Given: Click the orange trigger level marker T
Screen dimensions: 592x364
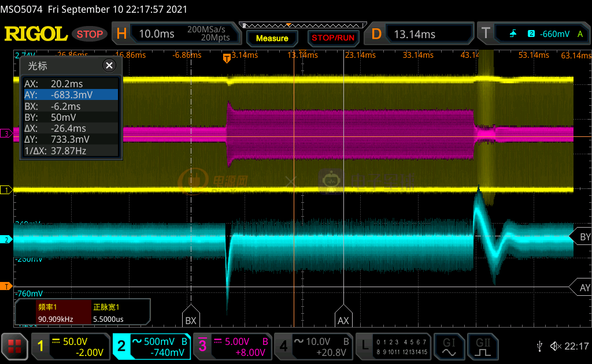Looking at the screenshot, I should pyautogui.click(x=6, y=287).
